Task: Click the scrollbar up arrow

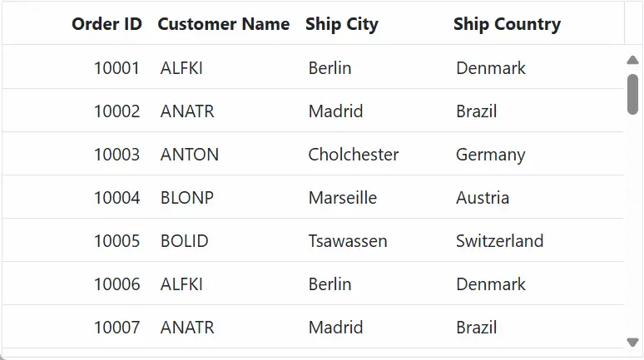Action: (x=632, y=60)
